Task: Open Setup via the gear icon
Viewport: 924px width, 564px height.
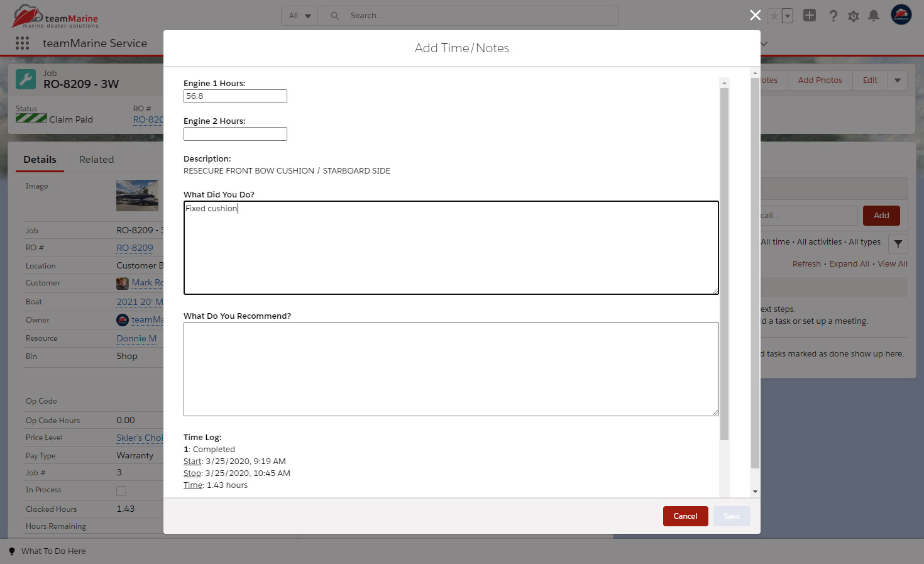Action: 853,16
